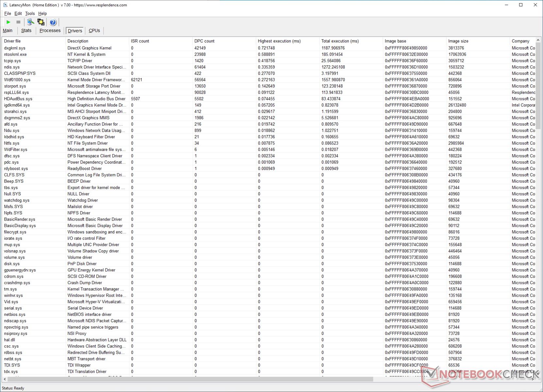543x392 pixels.
Task: Click the 'Intel Corpora' company cell
Action: click(x=523, y=105)
